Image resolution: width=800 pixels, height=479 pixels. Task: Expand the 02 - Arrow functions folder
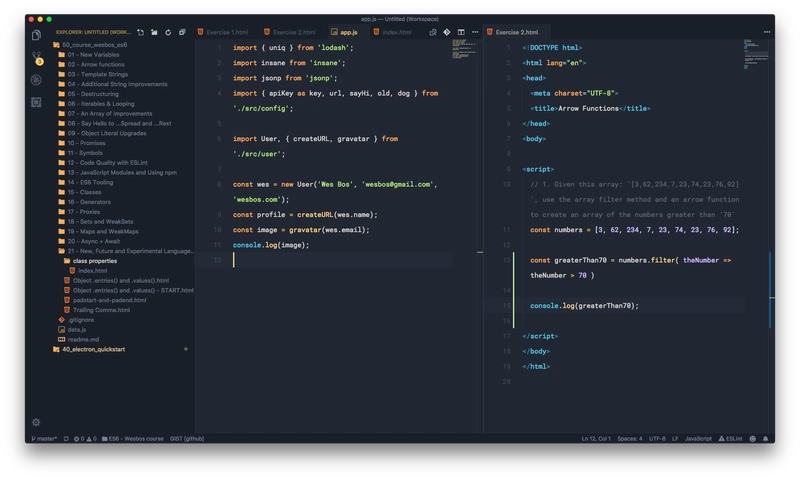pyautogui.click(x=96, y=64)
